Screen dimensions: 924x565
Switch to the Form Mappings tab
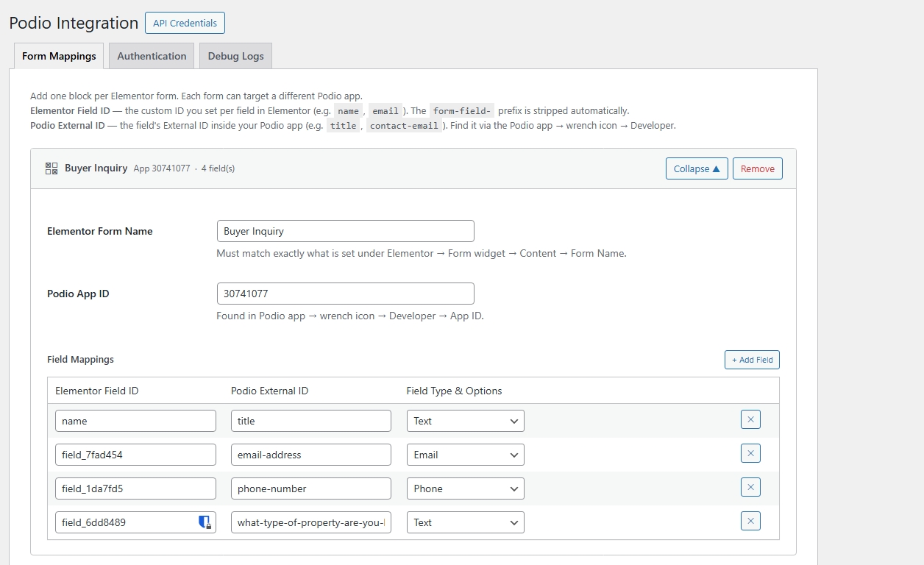click(59, 56)
